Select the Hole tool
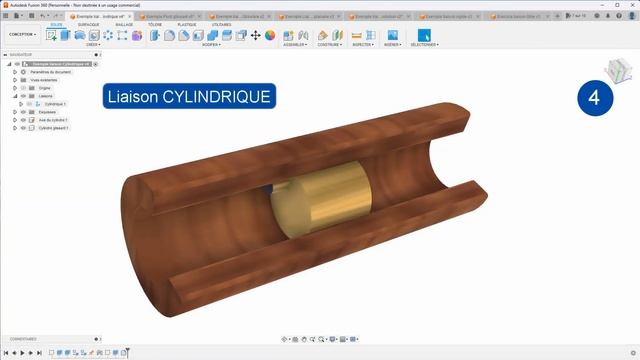 tap(94, 36)
